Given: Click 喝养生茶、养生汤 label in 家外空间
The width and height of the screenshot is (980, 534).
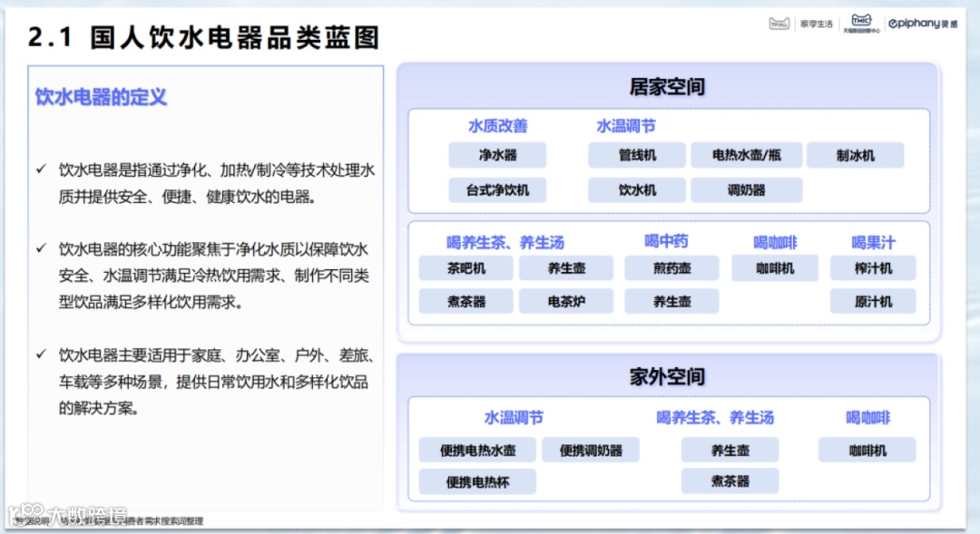Looking at the screenshot, I should coord(715,418).
